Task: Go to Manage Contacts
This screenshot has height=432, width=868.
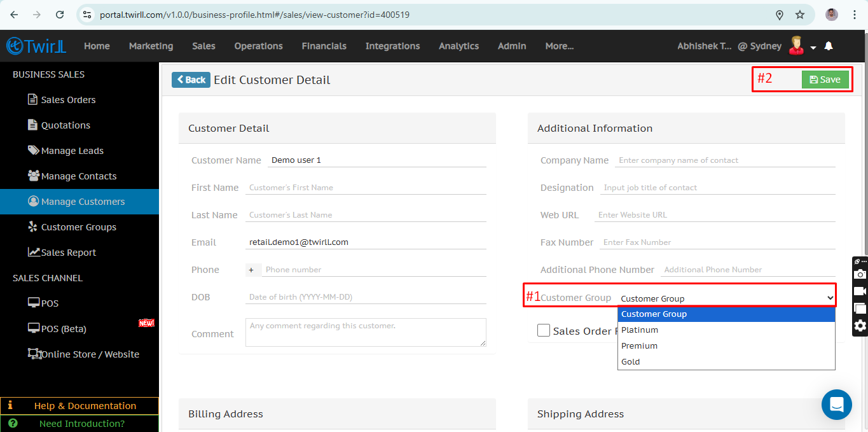Action: tap(79, 176)
